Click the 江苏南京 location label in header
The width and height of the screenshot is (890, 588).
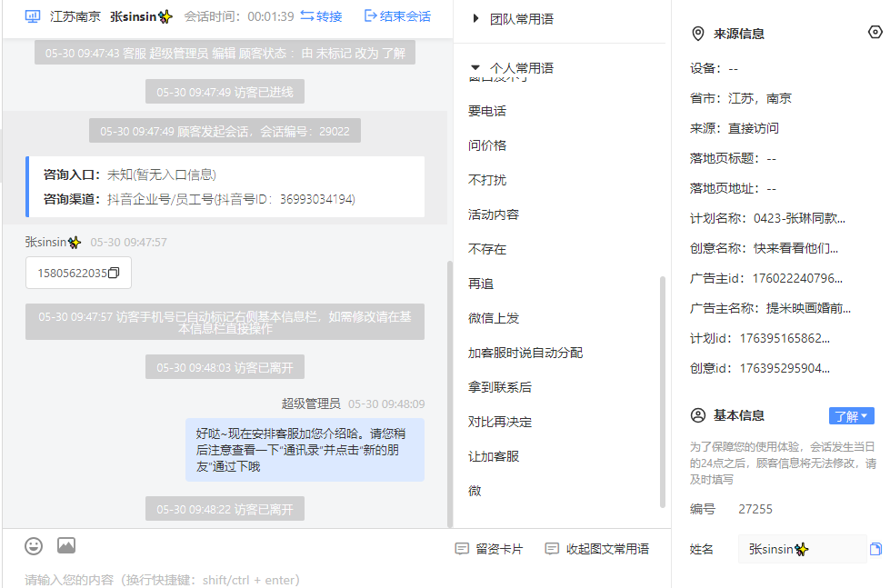pyautogui.click(x=75, y=16)
